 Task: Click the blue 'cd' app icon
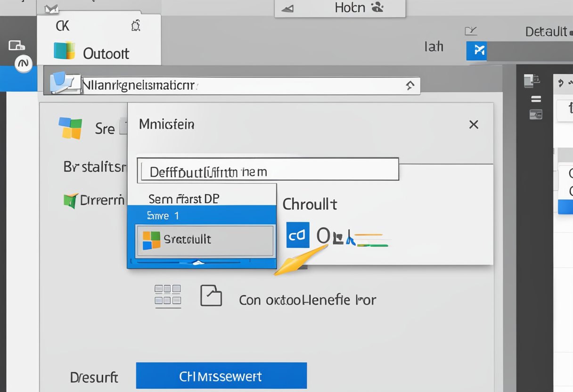click(x=297, y=236)
